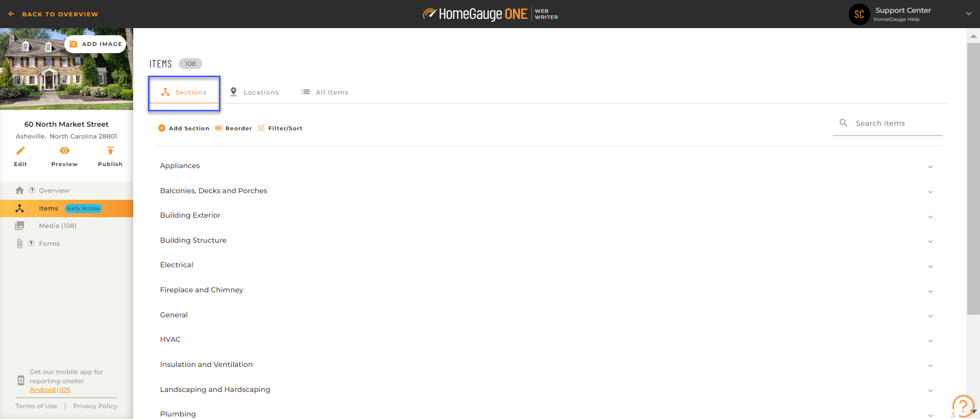This screenshot has width=980, height=419.
Task: Click the Early Access badge
Action: [x=84, y=208]
